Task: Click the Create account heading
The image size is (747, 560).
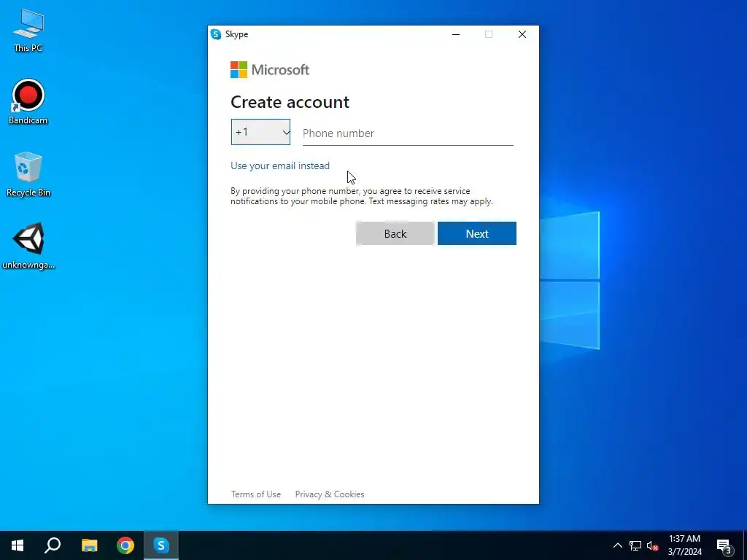Action: coord(290,102)
